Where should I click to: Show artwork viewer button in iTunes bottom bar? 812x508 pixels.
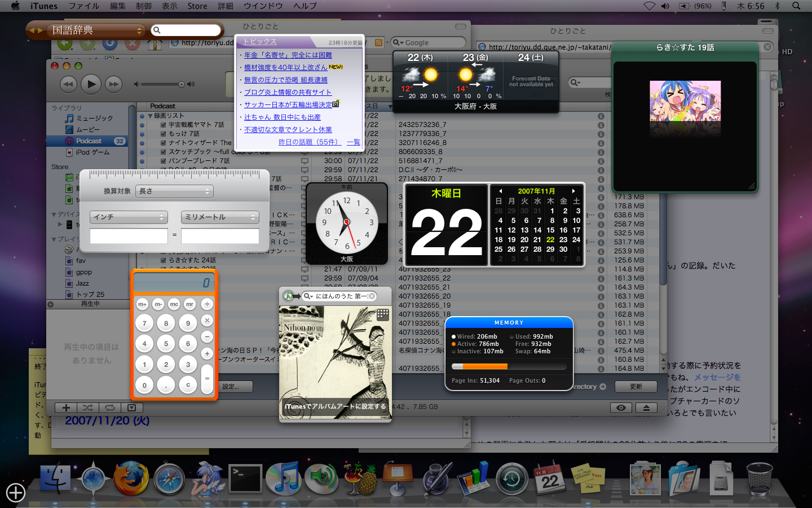(x=131, y=408)
